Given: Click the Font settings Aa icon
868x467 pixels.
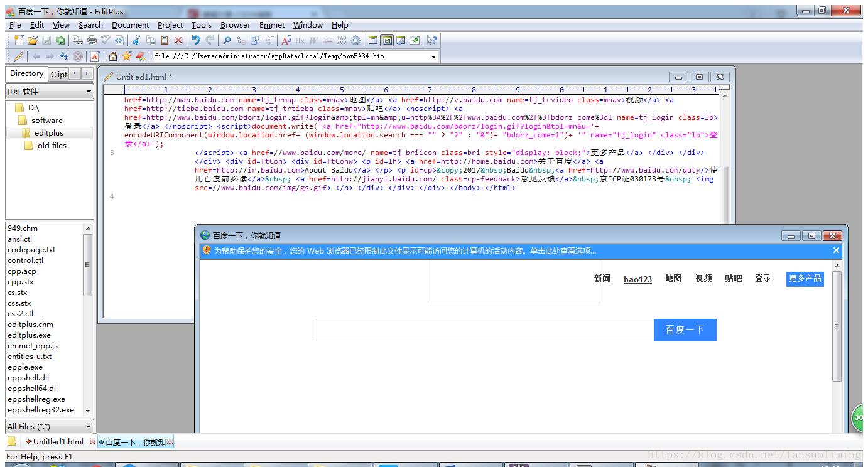Looking at the screenshot, I should [286, 40].
